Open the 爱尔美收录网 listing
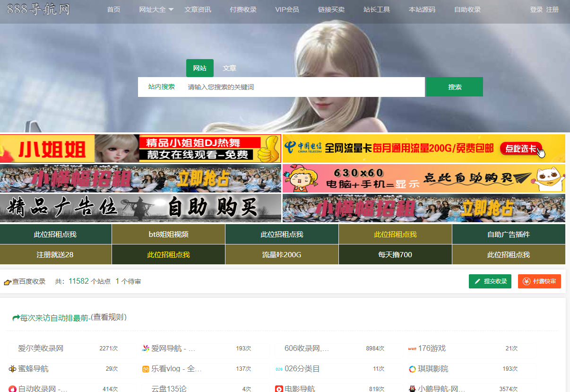Viewport: 570px width, 392px height. click(41, 348)
